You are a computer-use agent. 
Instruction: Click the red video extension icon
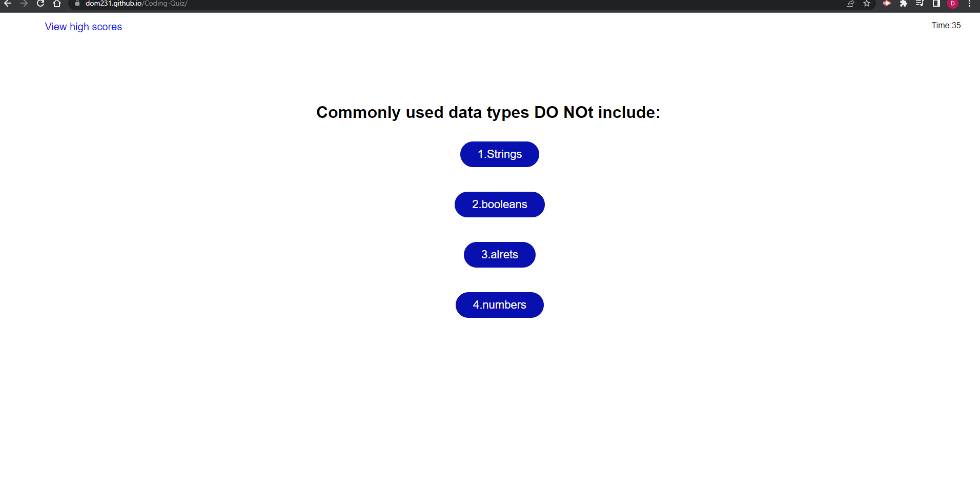click(x=887, y=4)
